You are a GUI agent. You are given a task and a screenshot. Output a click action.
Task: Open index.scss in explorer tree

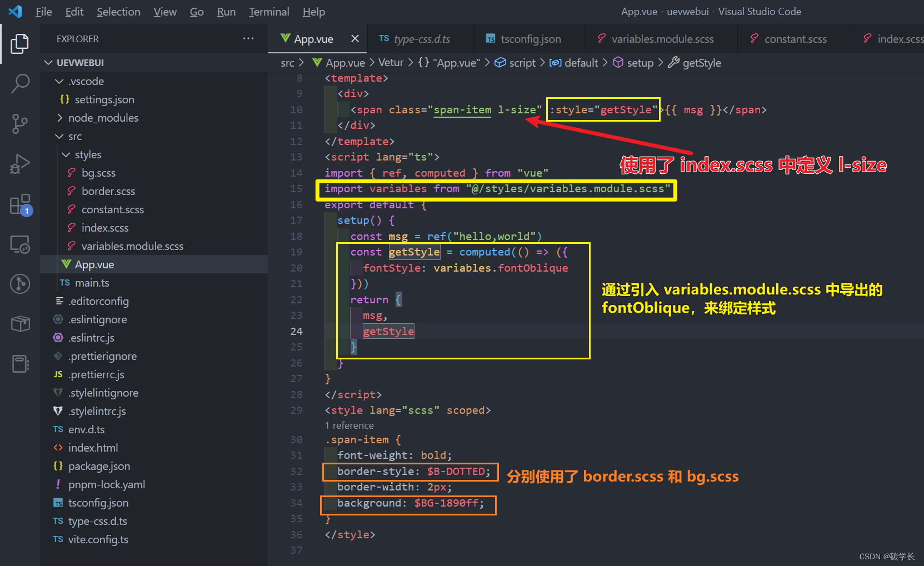pos(154,228)
